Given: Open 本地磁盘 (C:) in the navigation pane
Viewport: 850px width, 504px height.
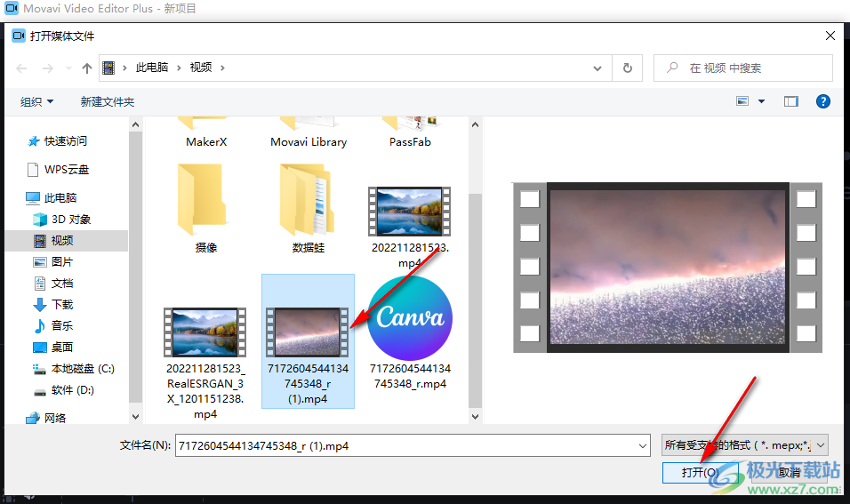Looking at the screenshot, I should tap(74, 369).
